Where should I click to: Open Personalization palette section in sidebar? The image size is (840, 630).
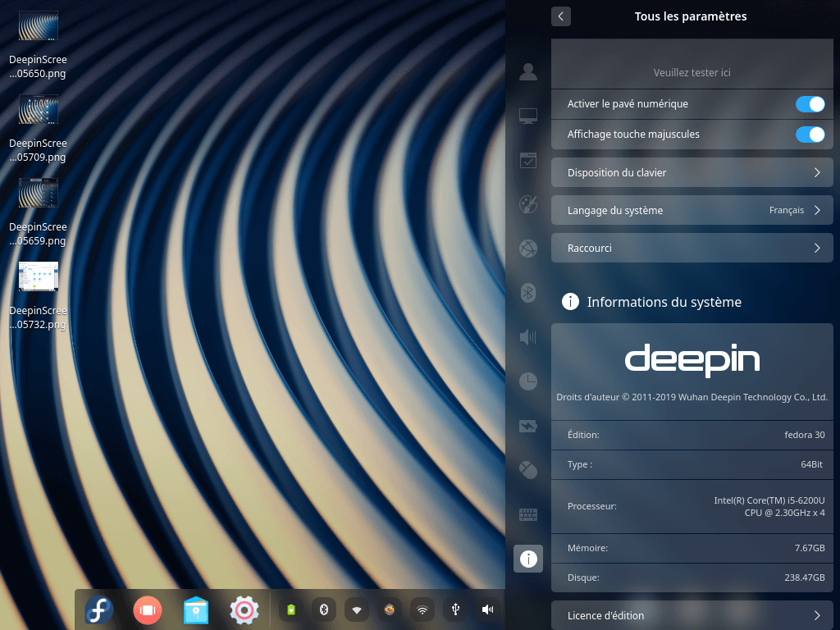click(528, 204)
